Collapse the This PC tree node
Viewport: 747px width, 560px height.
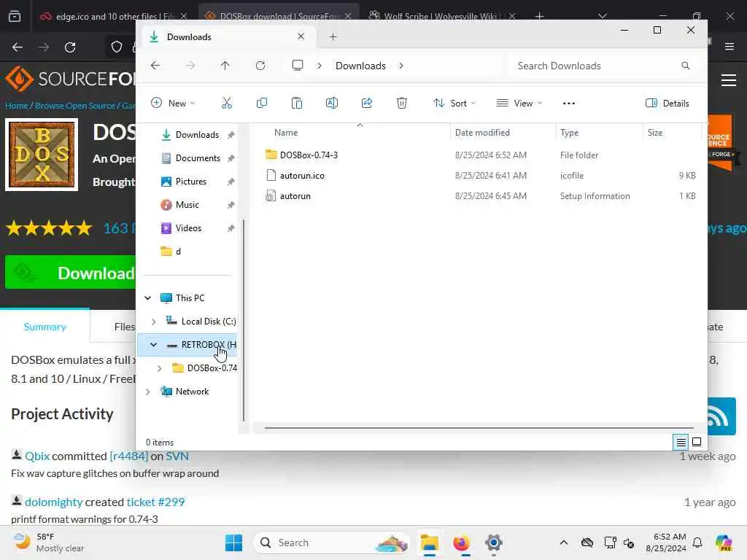(147, 298)
